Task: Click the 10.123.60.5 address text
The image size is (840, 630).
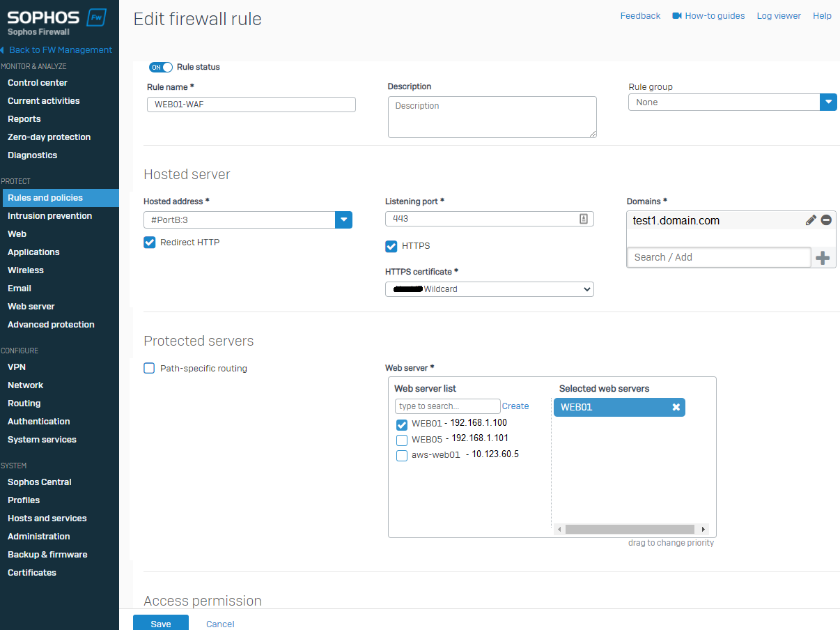Action: [x=495, y=454]
